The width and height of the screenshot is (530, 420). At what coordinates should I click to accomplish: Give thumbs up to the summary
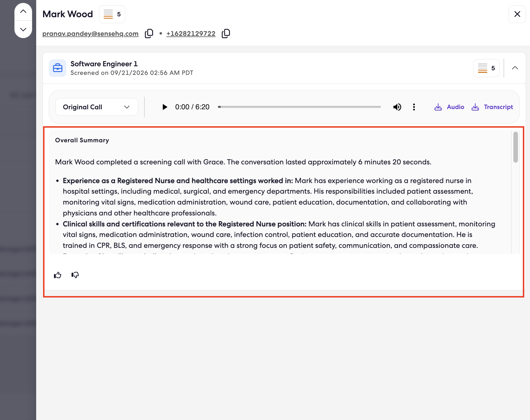(58, 275)
